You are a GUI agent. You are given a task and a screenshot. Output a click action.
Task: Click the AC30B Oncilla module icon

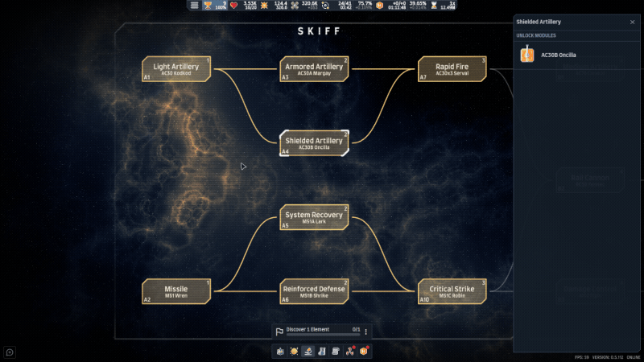[527, 55]
